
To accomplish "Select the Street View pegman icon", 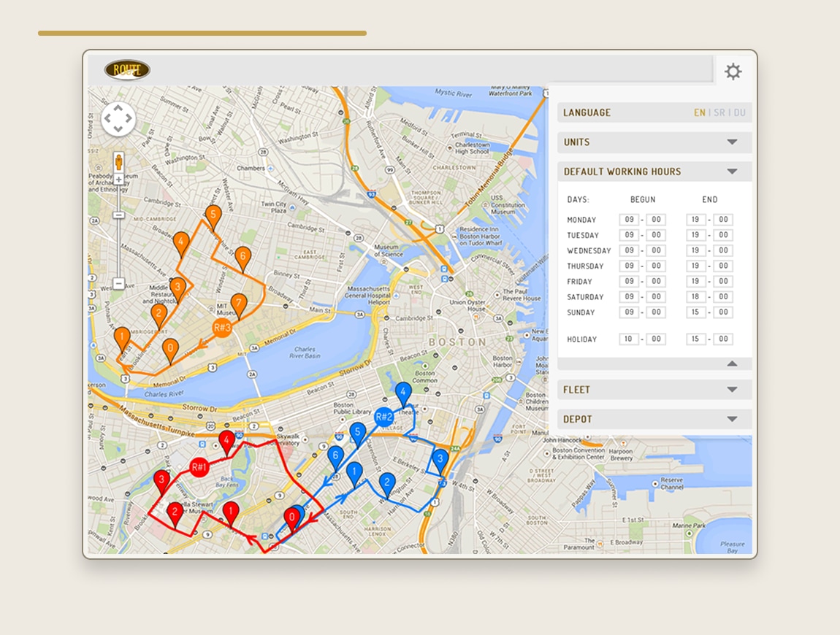I will coord(119,161).
